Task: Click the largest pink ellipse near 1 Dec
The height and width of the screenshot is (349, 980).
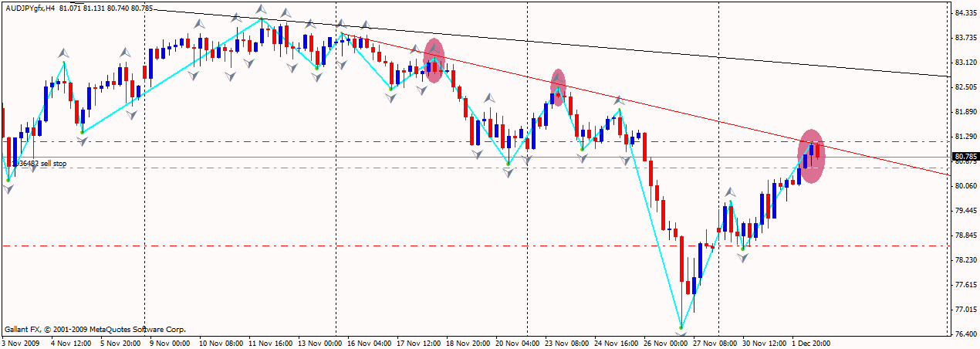Action: point(811,156)
